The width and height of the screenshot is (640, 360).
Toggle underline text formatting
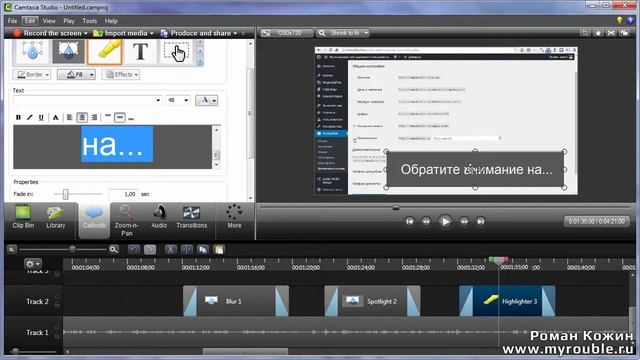pos(41,118)
